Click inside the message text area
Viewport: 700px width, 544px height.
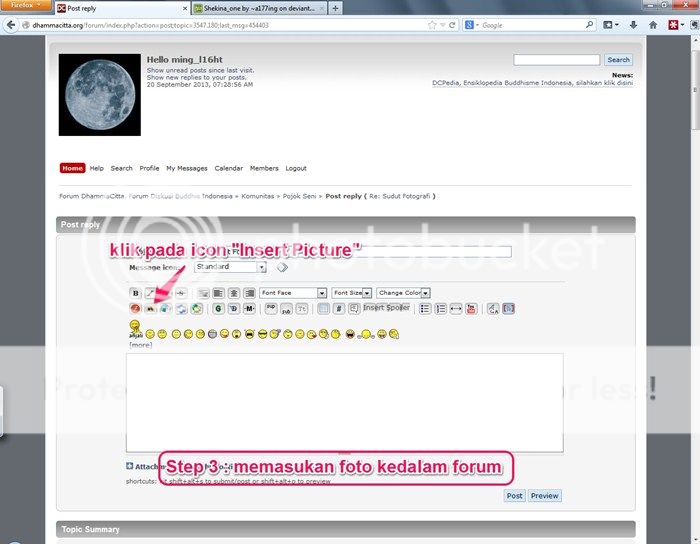[344, 400]
